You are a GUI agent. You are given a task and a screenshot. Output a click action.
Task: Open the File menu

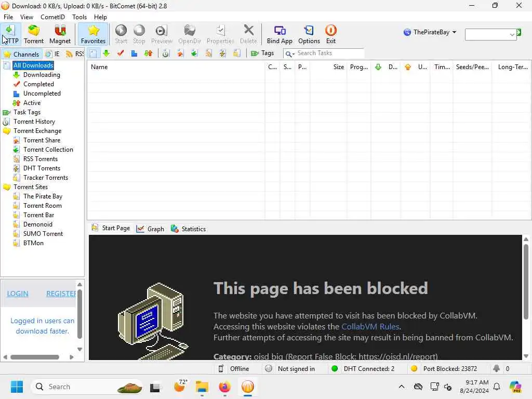8,17
